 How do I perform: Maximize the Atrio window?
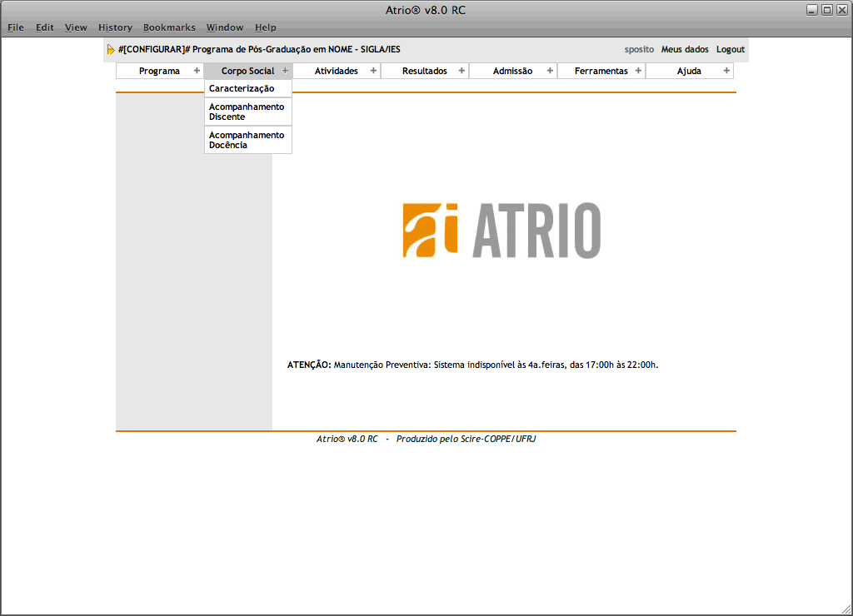click(826, 10)
